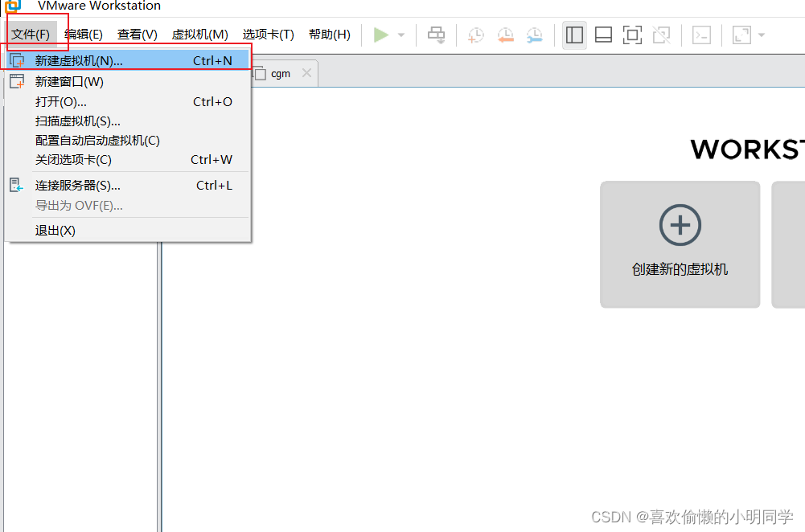Click the connect server menu icon
The width and height of the screenshot is (805, 532).
point(17,185)
